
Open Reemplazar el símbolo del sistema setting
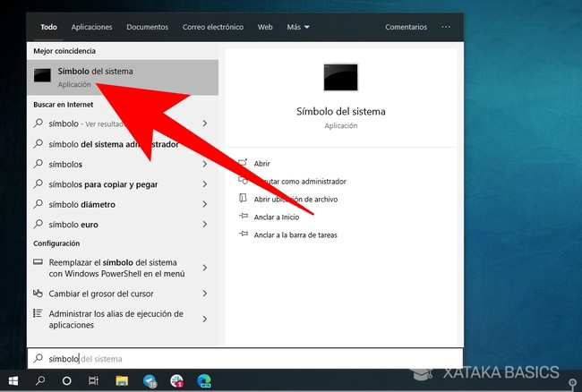point(117,268)
